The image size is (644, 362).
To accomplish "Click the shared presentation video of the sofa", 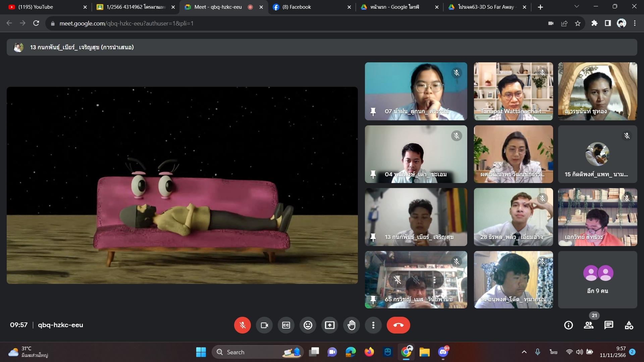I will coord(182,185).
